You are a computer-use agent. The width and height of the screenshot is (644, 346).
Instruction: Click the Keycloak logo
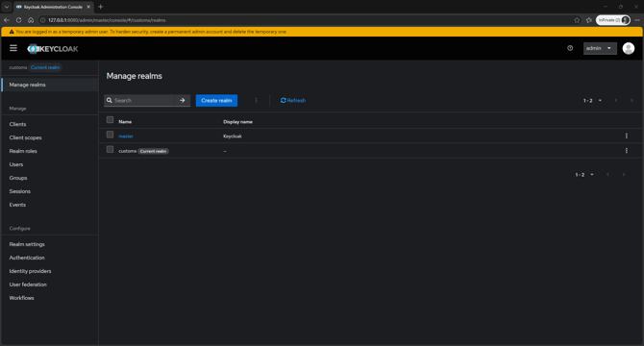pos(53,49)
